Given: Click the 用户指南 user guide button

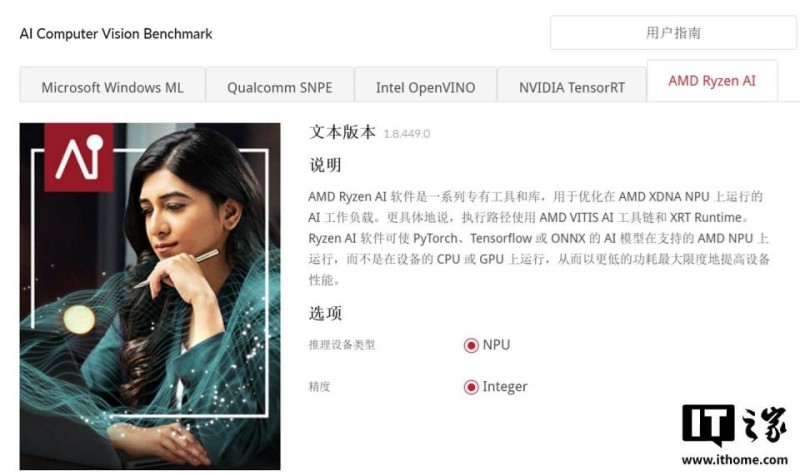Looking at the screenshot, I should [x=673, y=33].
